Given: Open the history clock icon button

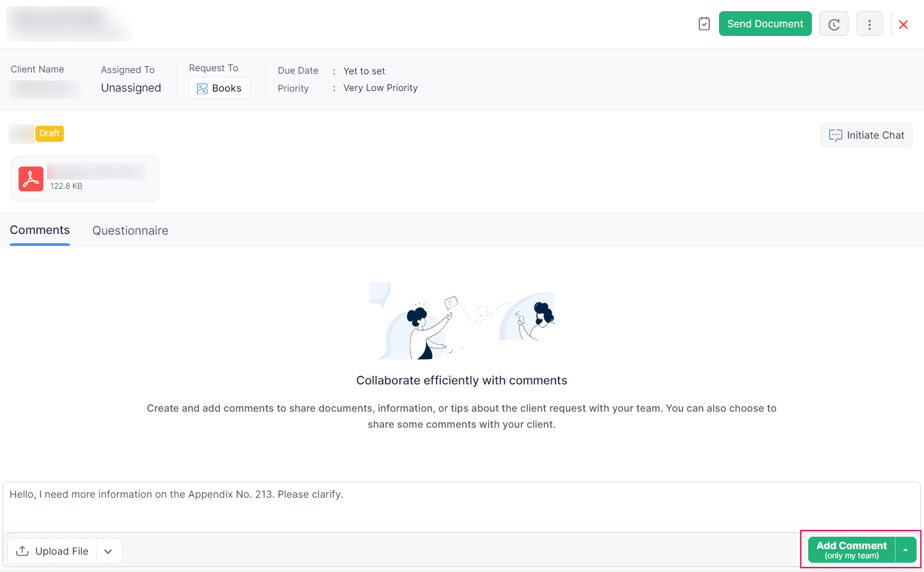Looking at the screenshot, I should click(x=834, y=24).
